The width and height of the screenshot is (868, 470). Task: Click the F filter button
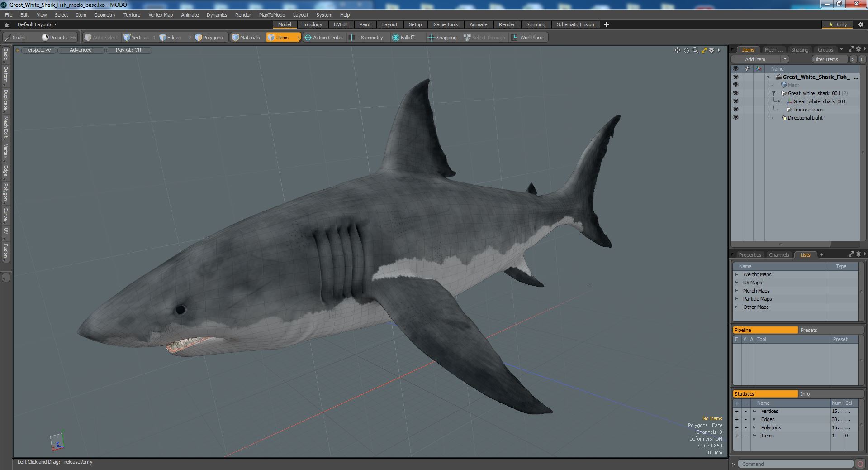tap(862, 59)
